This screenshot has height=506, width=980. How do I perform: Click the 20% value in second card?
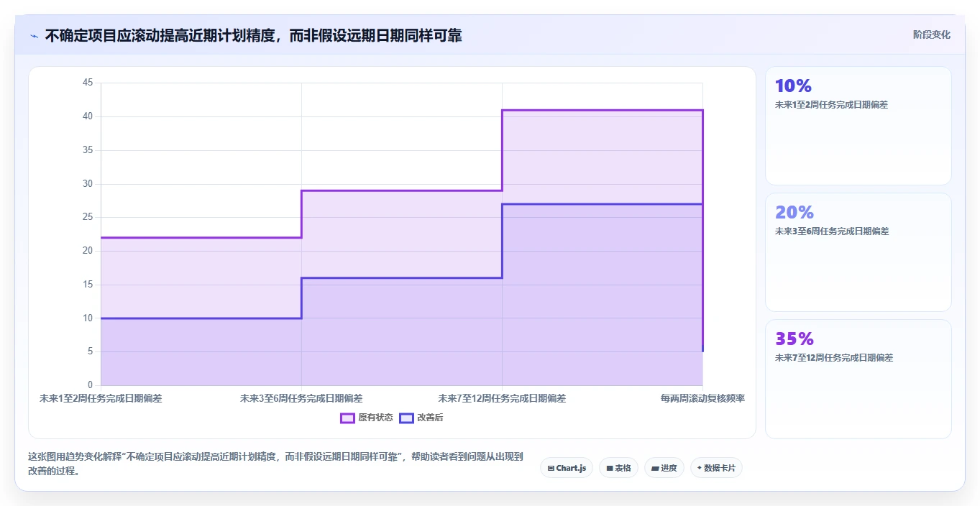tap(794, 212)
